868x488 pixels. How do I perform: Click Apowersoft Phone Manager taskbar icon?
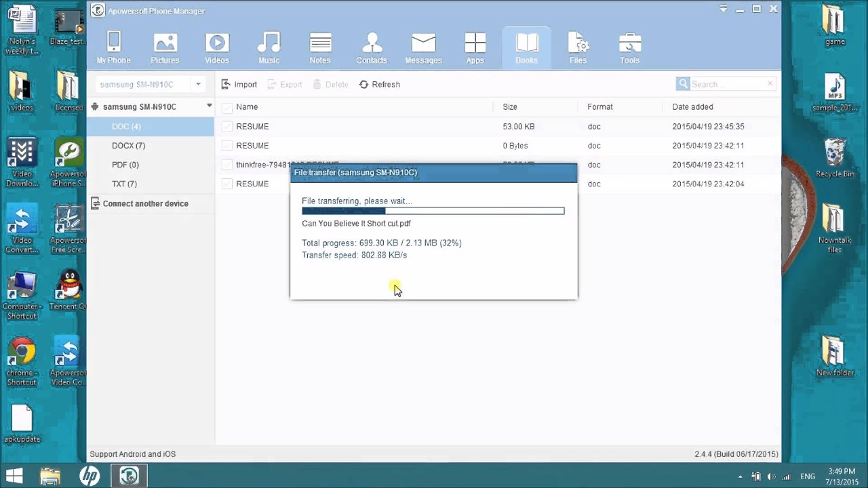point(129,476)
